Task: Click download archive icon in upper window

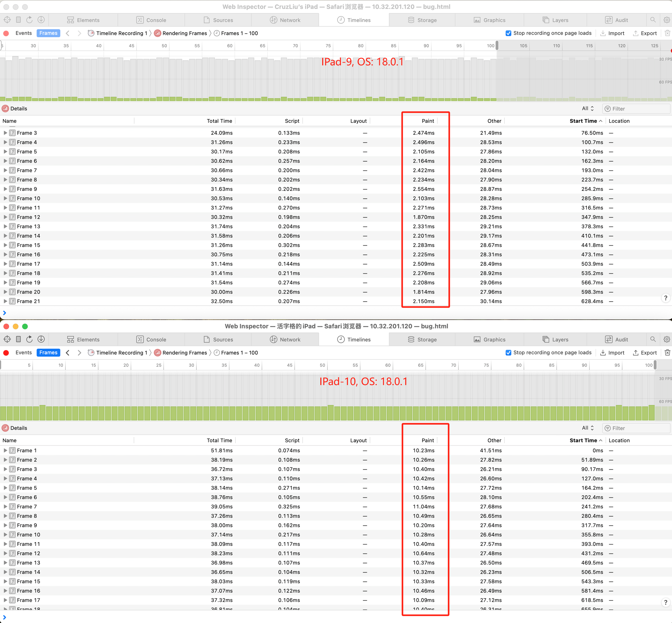Action: pos(41,20)
